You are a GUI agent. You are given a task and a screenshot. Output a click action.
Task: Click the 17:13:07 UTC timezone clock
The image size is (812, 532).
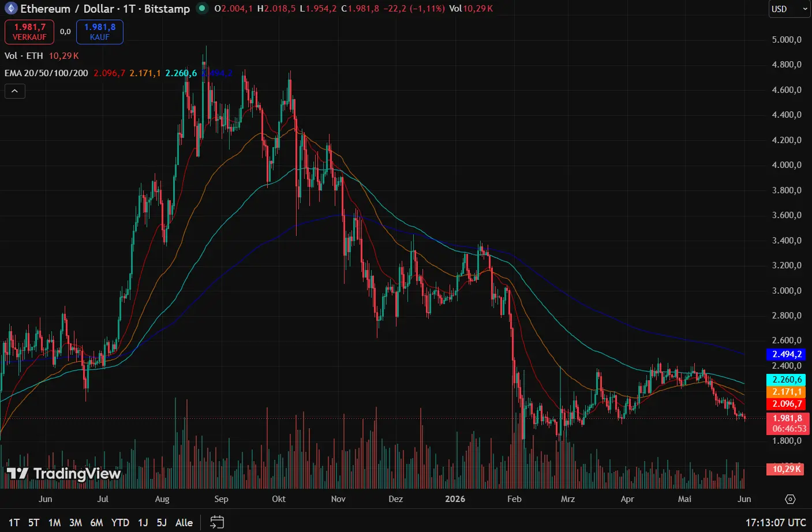point(776,523)
